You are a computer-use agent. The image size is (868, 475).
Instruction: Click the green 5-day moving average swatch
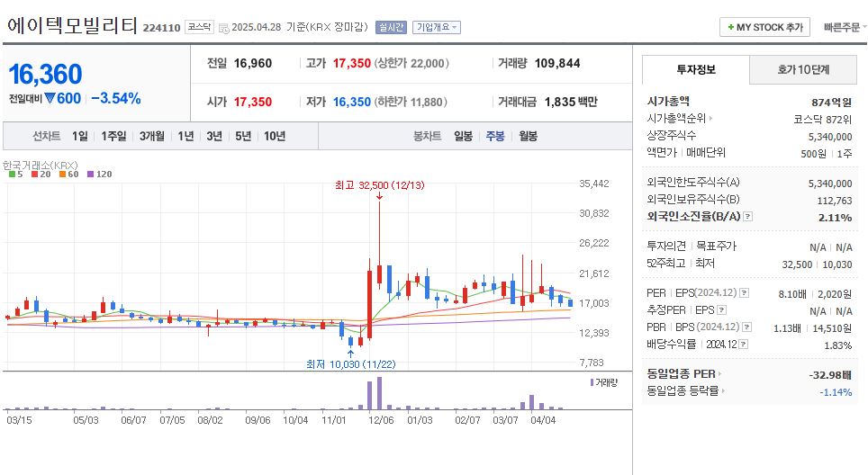click(13, 175)
